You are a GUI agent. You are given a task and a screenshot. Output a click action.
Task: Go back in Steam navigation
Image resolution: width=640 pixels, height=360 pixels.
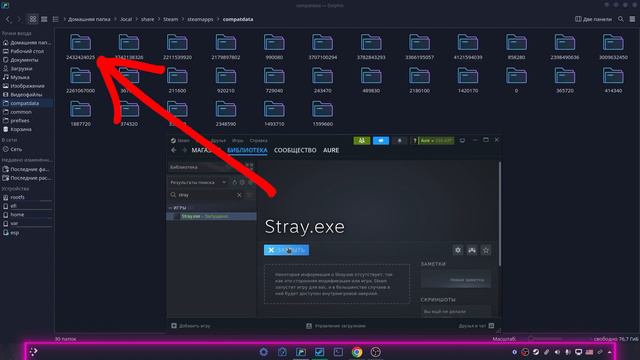click(174, 150)
